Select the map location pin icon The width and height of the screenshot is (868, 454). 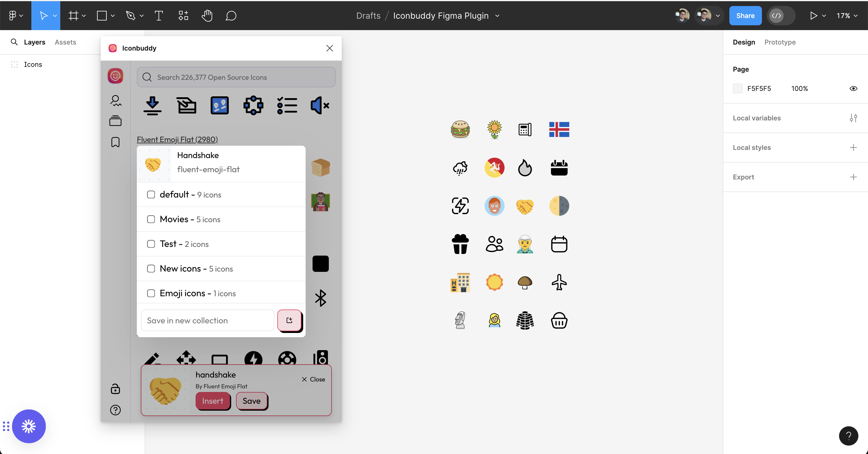[220, 106]
